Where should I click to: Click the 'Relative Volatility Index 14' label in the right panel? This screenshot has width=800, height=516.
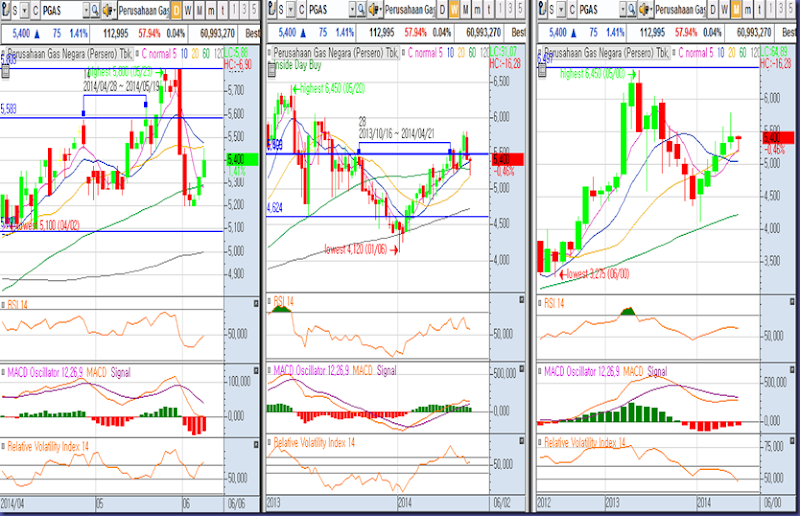(x=585, y=443)
